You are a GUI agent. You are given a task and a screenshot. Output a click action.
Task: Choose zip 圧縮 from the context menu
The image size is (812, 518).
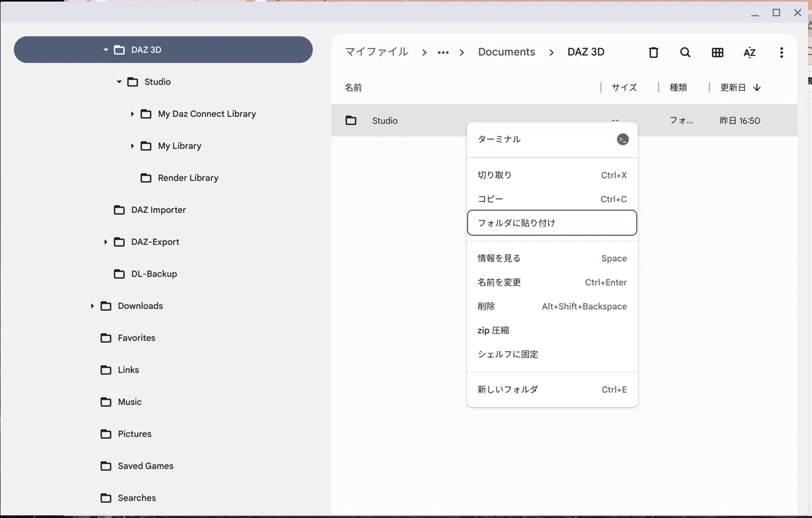[x=552, y=330]
